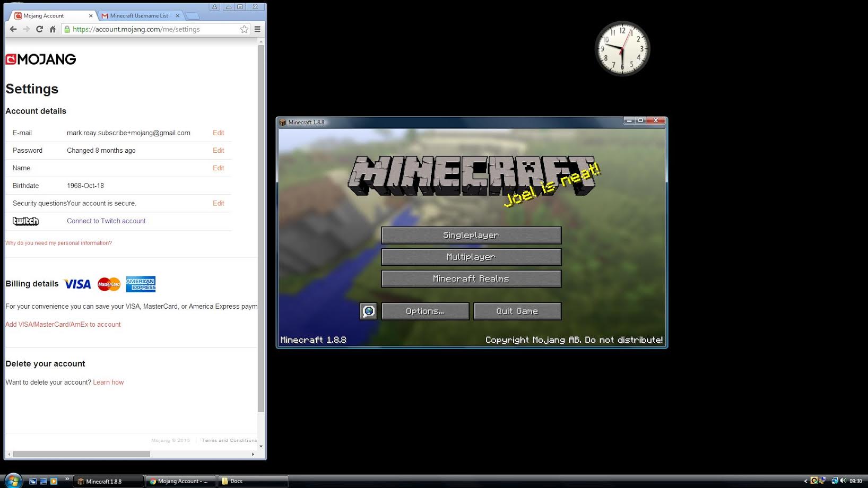Open 'Why do you need my personal information?'

click(58, 243)
